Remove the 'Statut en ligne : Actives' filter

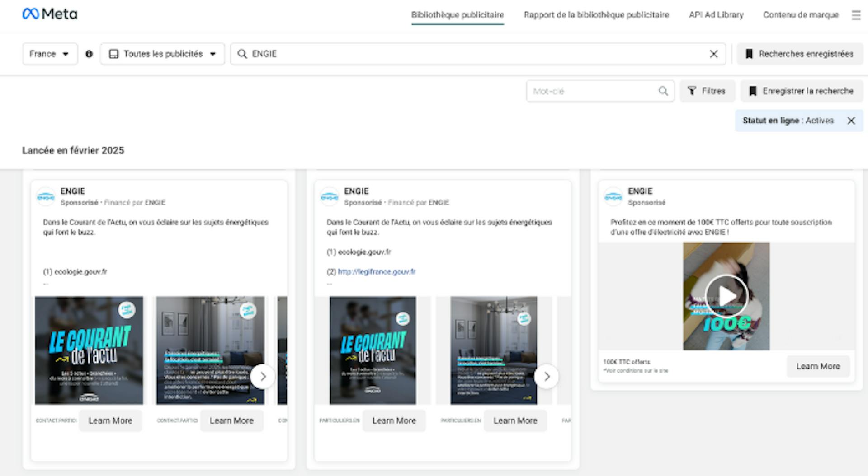coord(852,121)
